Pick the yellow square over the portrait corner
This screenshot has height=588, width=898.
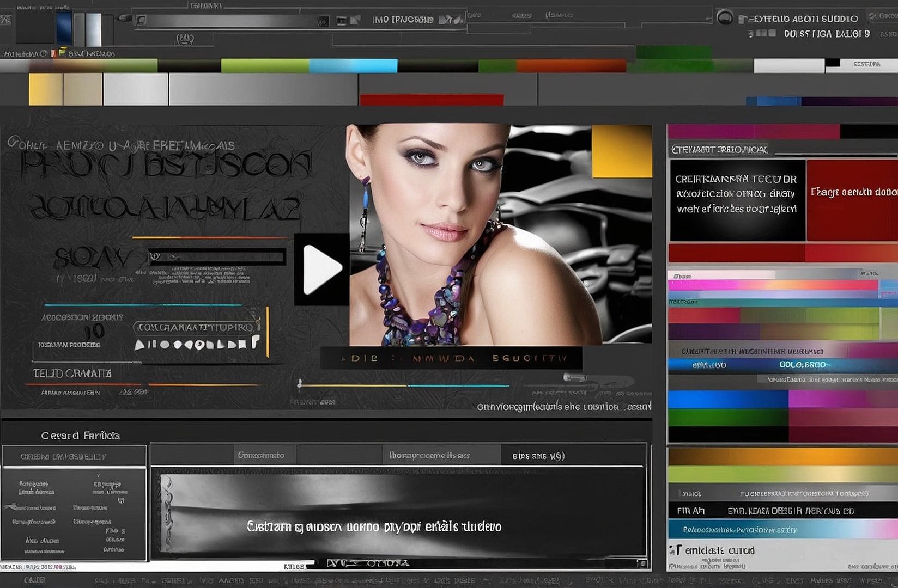click(622, 151)
